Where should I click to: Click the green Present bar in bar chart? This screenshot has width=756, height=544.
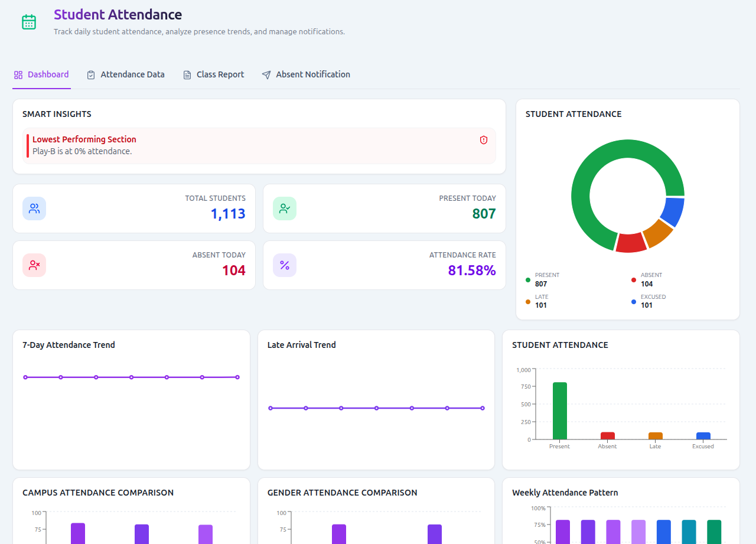click(x=560, y=411)
